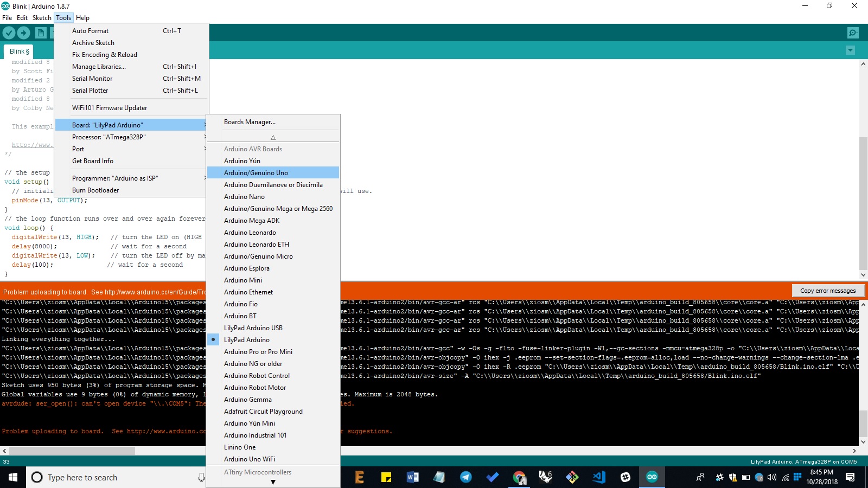Select Arduino Duemilanove or Diecimila board
The width and height of the screenshot is (868, 488).
273,185
